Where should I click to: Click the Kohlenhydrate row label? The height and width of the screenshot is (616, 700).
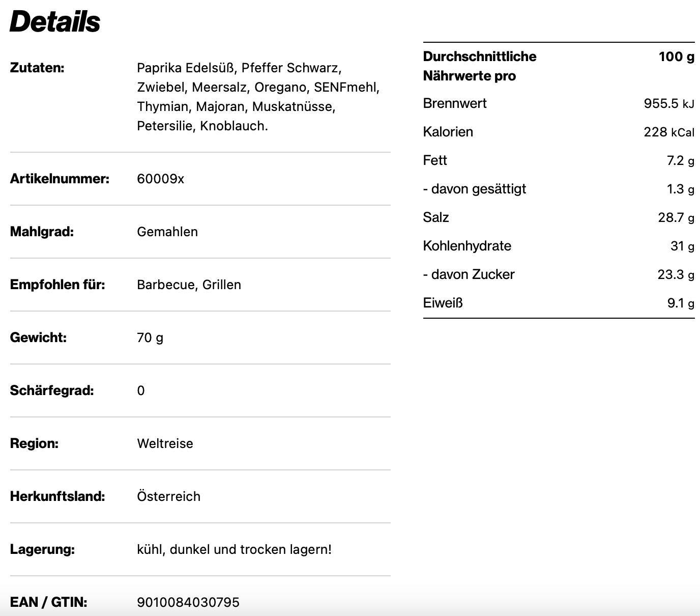tap(467, 246)
